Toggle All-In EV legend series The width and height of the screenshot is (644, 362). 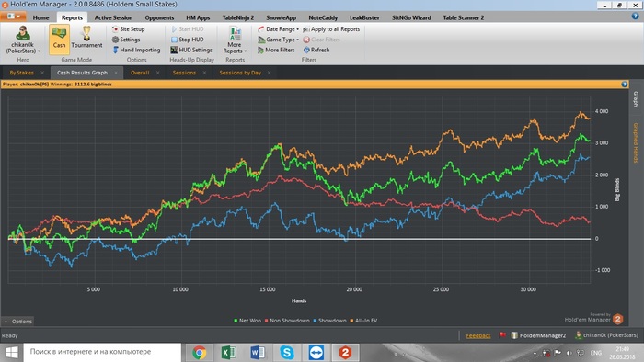click(363, 321)
